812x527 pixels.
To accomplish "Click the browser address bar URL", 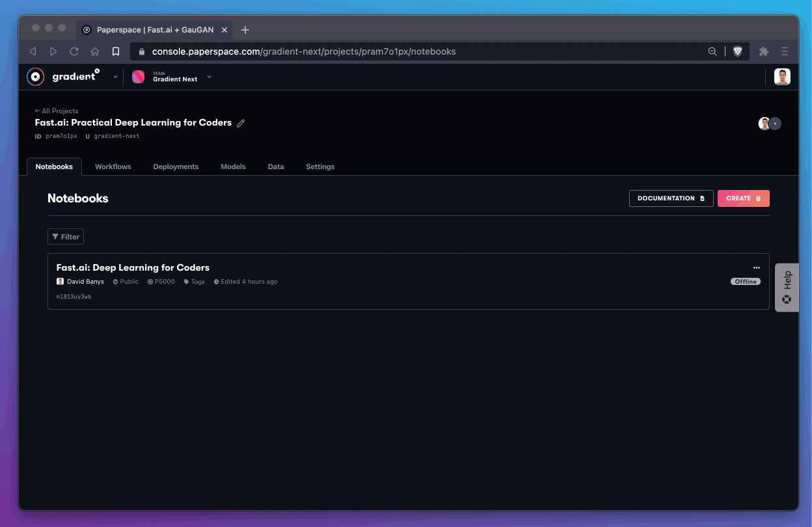I will point(304,51).
